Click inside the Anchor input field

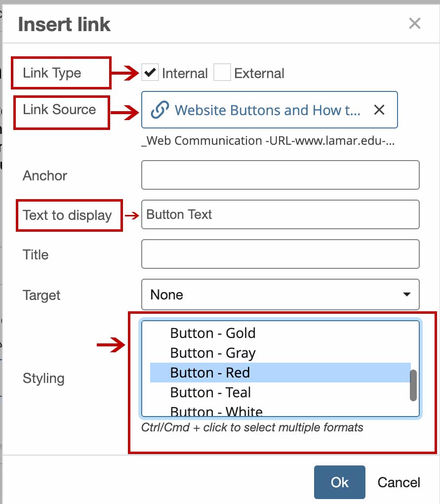point(280,175)
